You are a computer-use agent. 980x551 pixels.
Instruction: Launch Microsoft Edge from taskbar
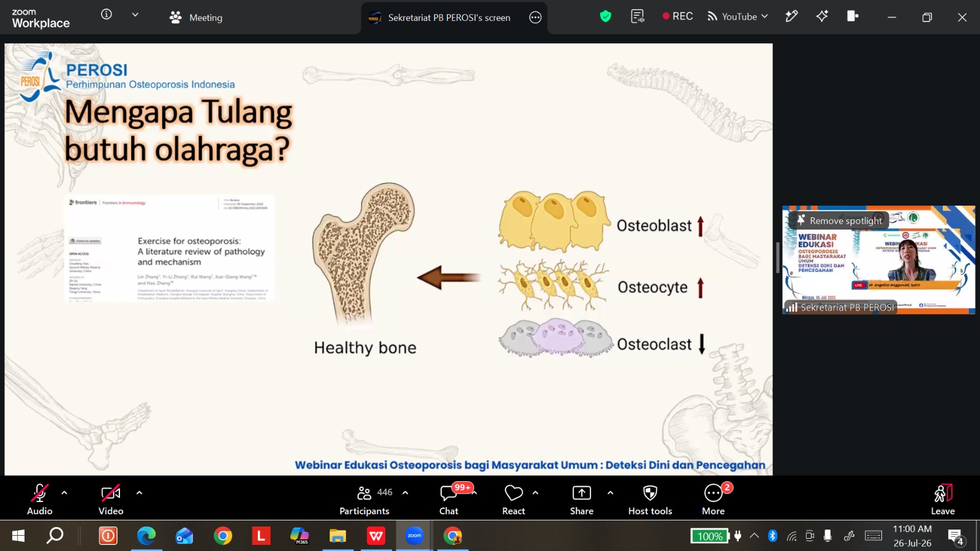tap(146, 536)
